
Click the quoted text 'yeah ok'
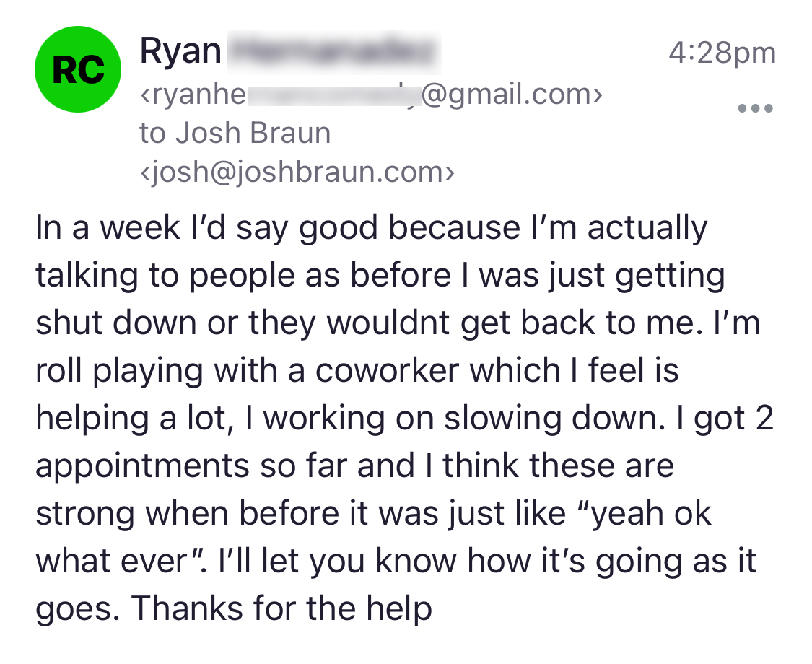(652, 514)
